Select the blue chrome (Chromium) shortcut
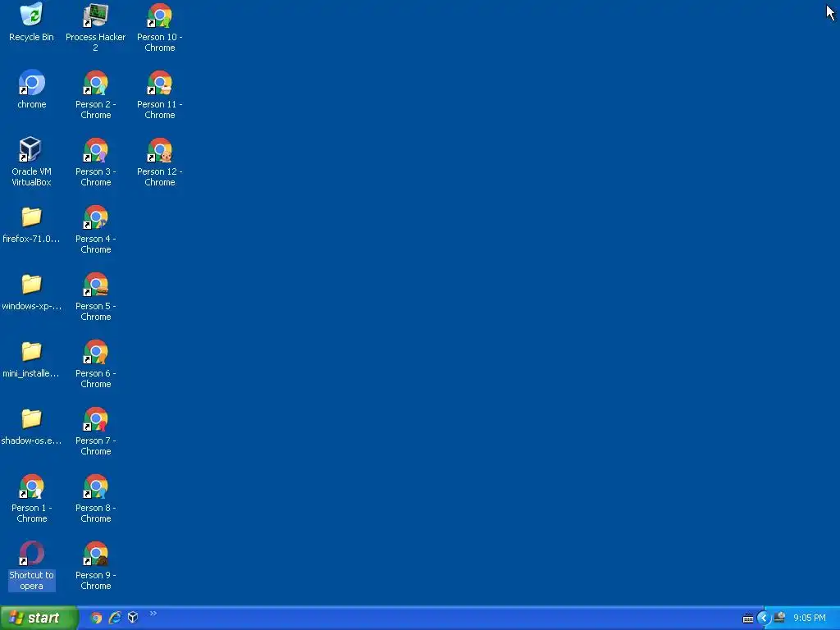840x630 pixels. click(32, 89)
